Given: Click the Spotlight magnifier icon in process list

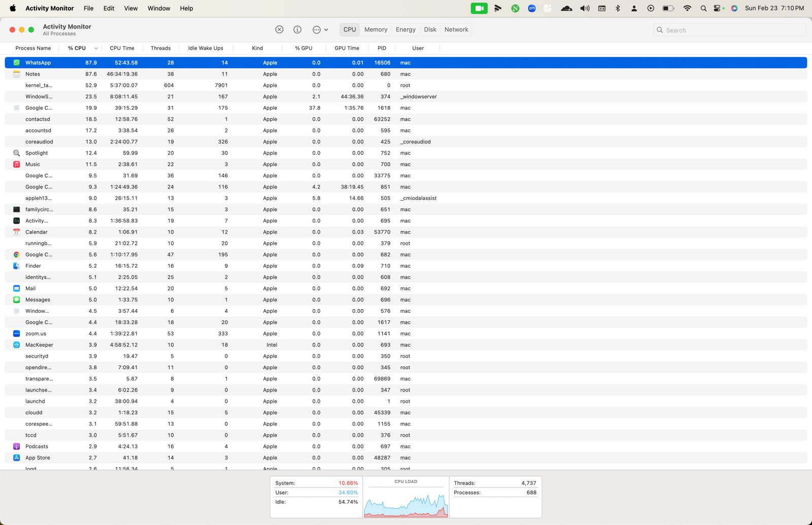Looking at the screenshot, I should [x=16, y=153].
